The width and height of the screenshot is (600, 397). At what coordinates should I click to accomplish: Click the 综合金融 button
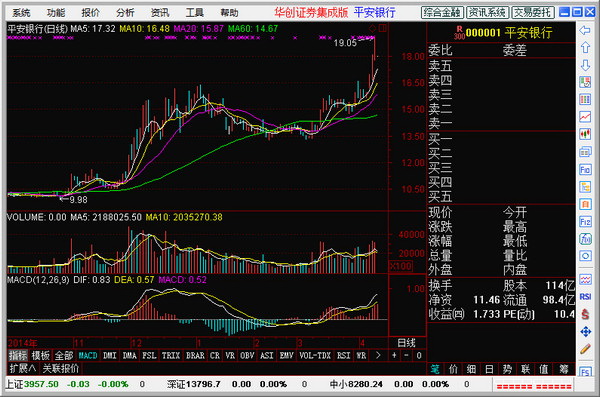point(442,13)
